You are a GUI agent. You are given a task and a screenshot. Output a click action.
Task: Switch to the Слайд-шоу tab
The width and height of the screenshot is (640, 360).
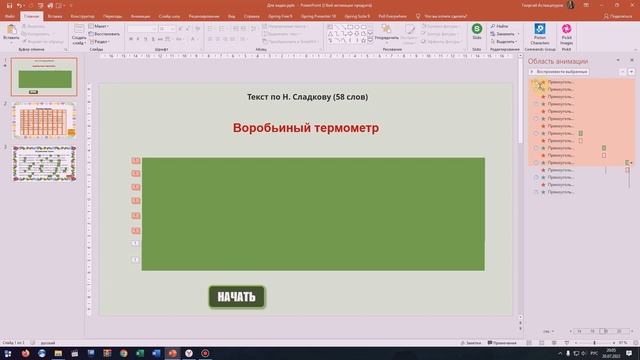pyautogui.click(x=169, y=16)
